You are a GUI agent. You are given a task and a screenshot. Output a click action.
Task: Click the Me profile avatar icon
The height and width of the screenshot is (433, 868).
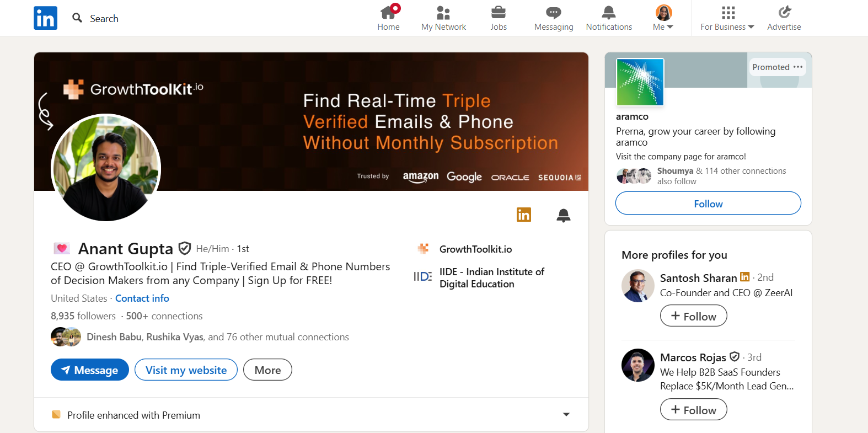(x=663, y=13)
